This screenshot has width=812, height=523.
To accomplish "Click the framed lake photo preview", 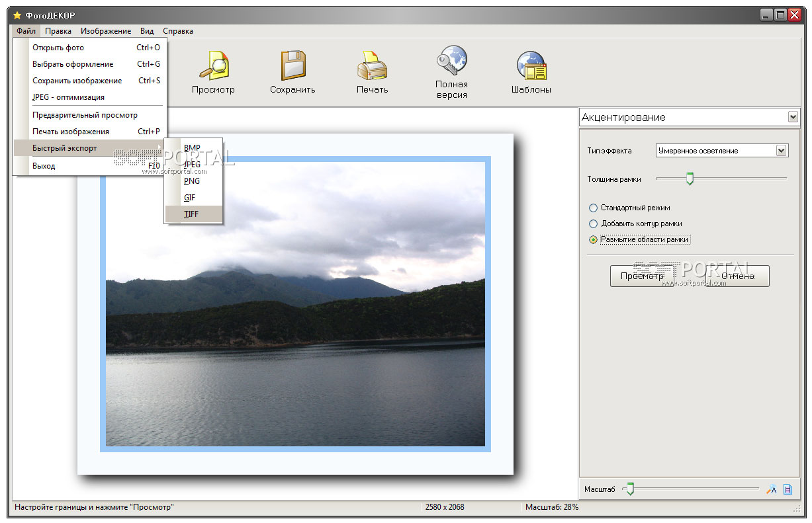I will click(x=295, y=304).
